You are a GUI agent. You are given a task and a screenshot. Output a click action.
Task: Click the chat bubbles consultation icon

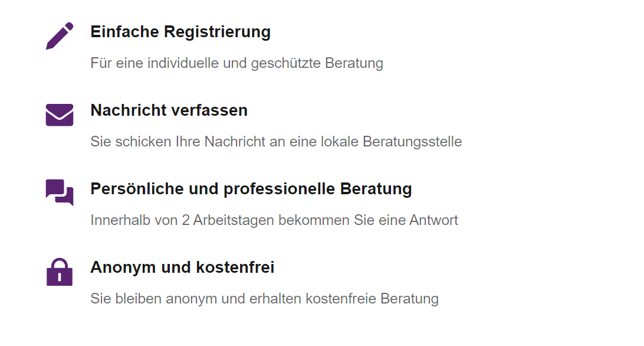[x=60, y=192]
